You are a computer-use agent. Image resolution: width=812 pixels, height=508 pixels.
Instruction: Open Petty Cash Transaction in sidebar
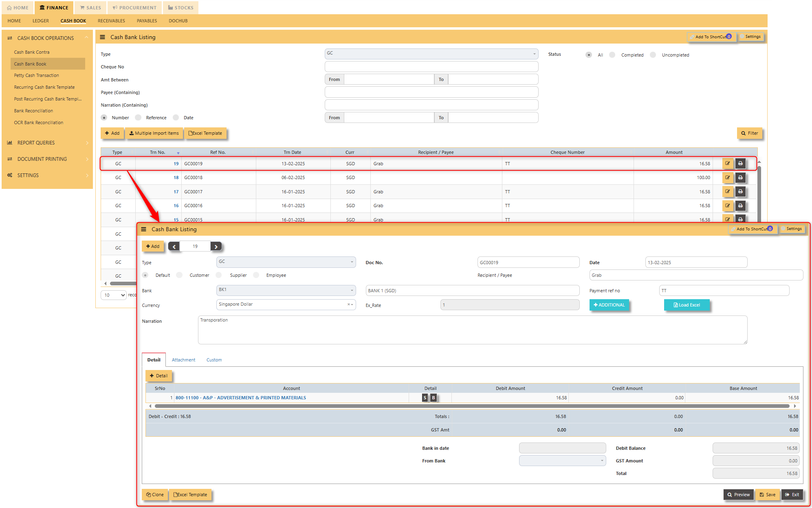[36, 75]
